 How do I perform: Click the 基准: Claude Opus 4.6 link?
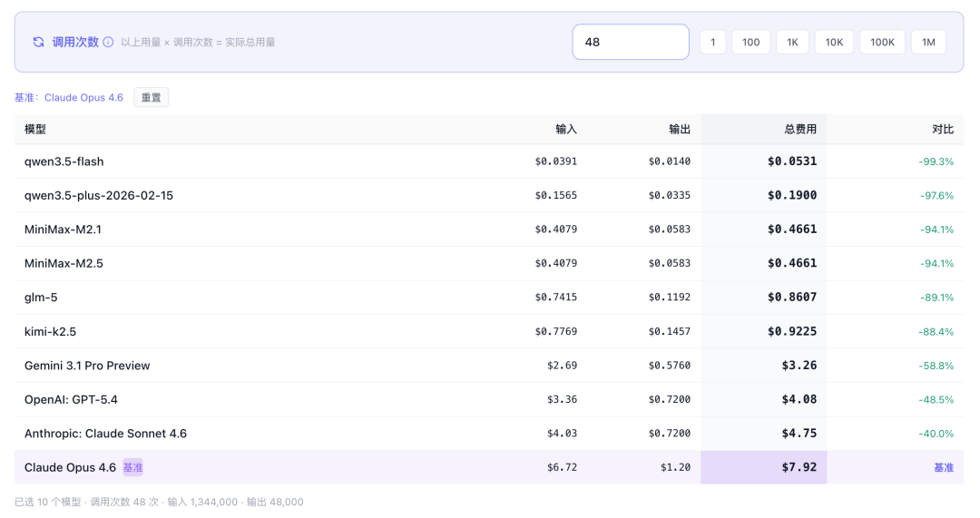click(x=69, y=97)
